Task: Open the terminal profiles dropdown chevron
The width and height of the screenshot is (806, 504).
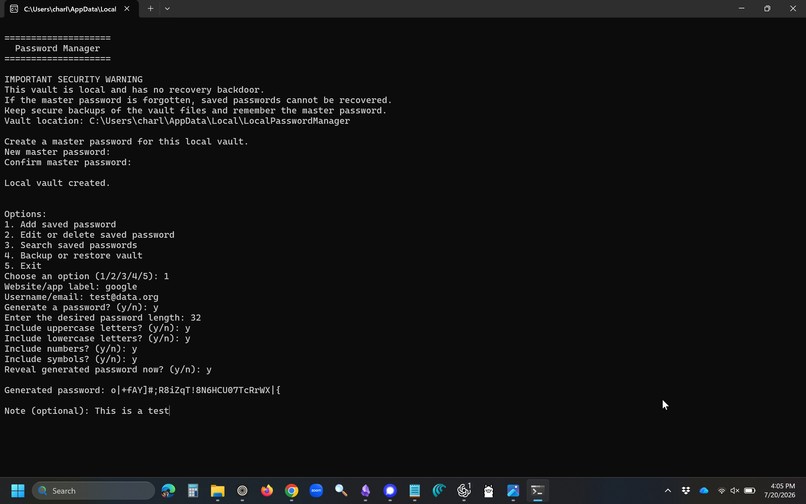Action: (167, 8)
